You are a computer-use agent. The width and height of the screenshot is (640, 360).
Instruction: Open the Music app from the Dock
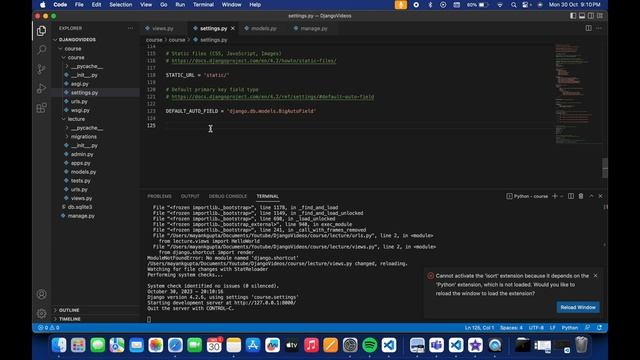tap(311, 345)
